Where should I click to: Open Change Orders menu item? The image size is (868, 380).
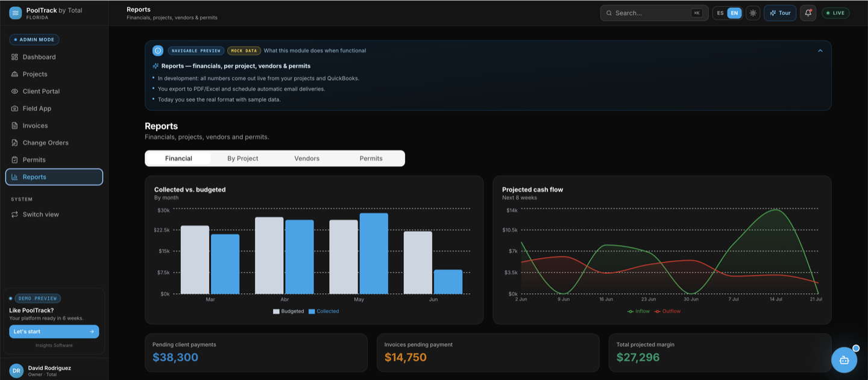click(x=54, y=143)
